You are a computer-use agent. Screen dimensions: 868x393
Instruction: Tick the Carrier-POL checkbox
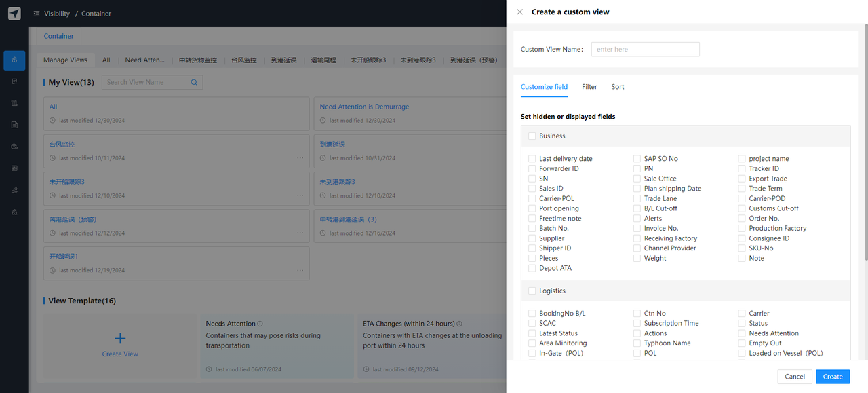[x=532, y=199]
